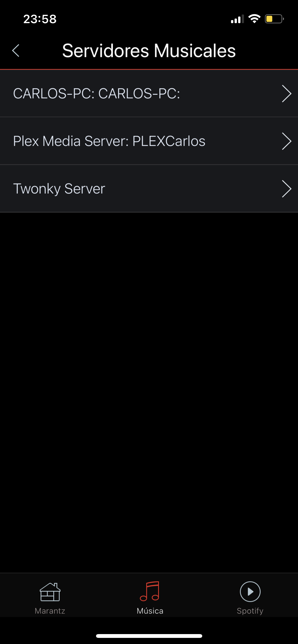Tap the Wi-Fi status icon
The image size is (298, 644).
(x=254, y=19)
